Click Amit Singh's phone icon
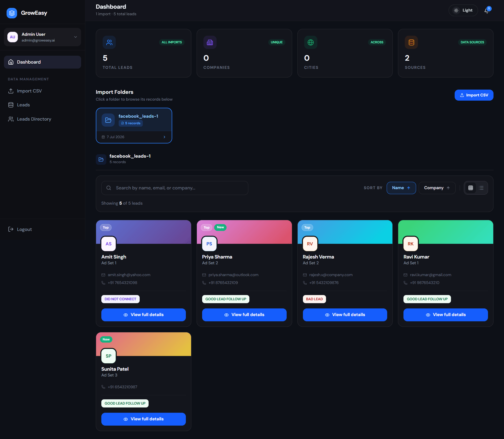The image size is (504, 439). (x=103, y=283)
